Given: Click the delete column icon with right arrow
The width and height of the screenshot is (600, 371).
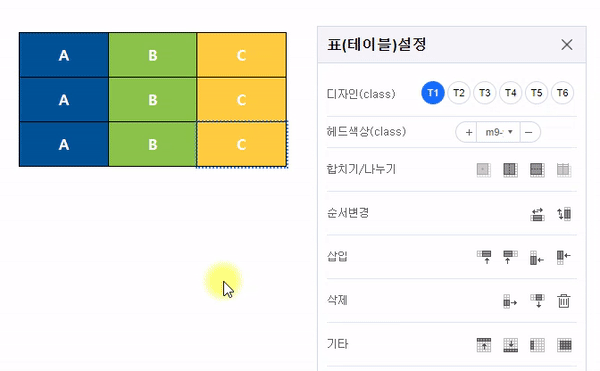Looking at the screenshot, I should coord(510,301).
